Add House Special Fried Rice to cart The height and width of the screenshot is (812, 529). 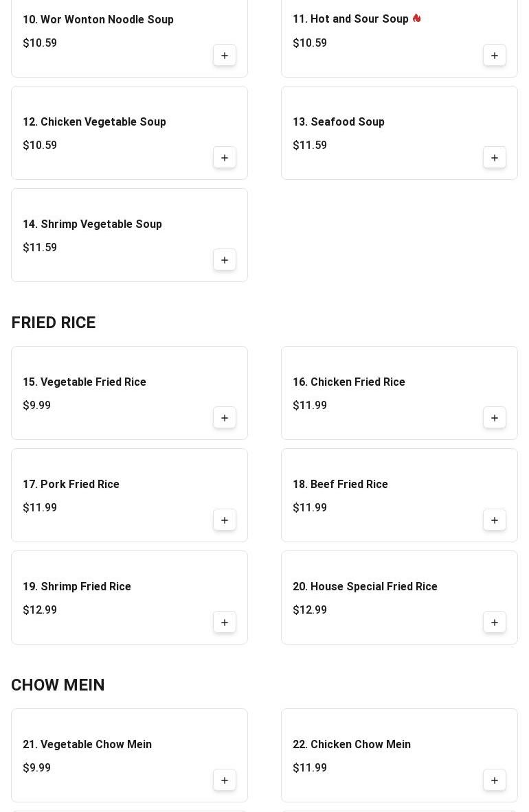pos(495,623)
